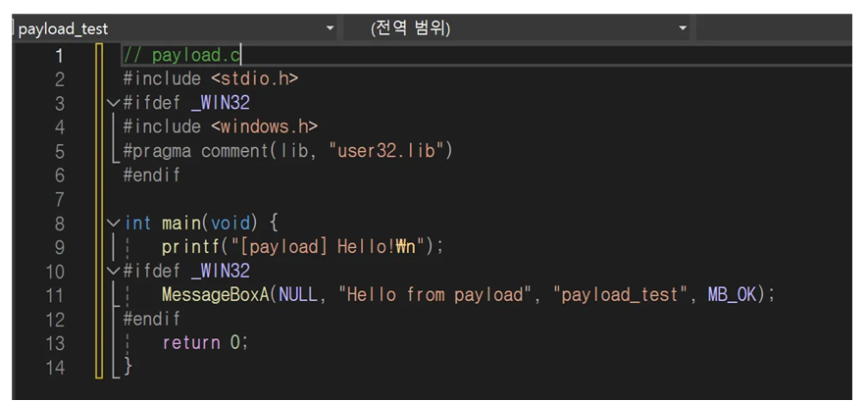This screenshot has height=401, width=868.
Task: Click the "[payload] Hello!" string
Action: (328, 247)
